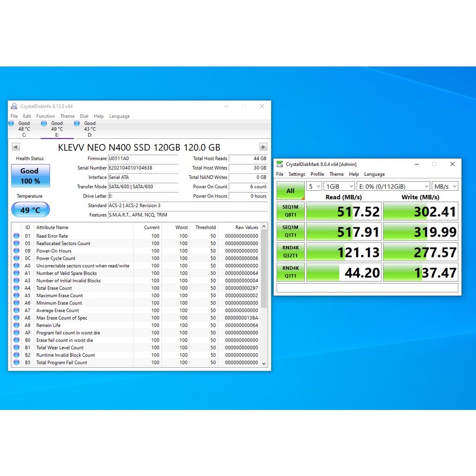Open the 1GiB test size dropdown
The height and width of the screenshot is (476, 476).
339,186
